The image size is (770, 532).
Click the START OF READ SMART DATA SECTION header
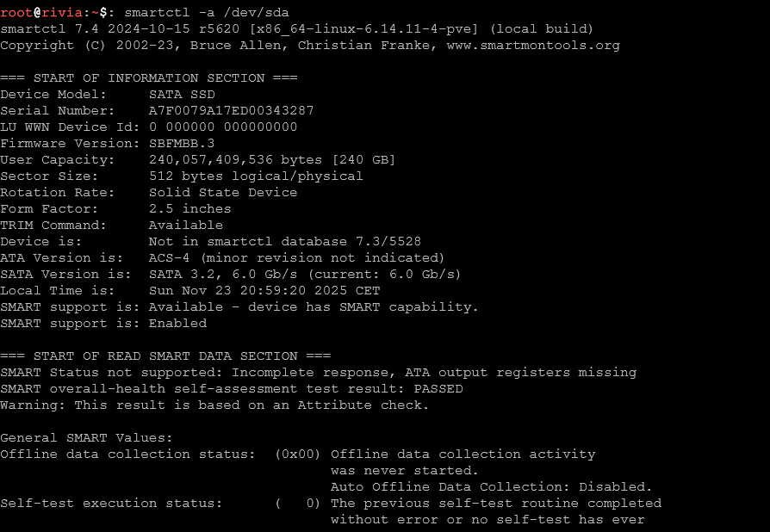tap(165, 356)
